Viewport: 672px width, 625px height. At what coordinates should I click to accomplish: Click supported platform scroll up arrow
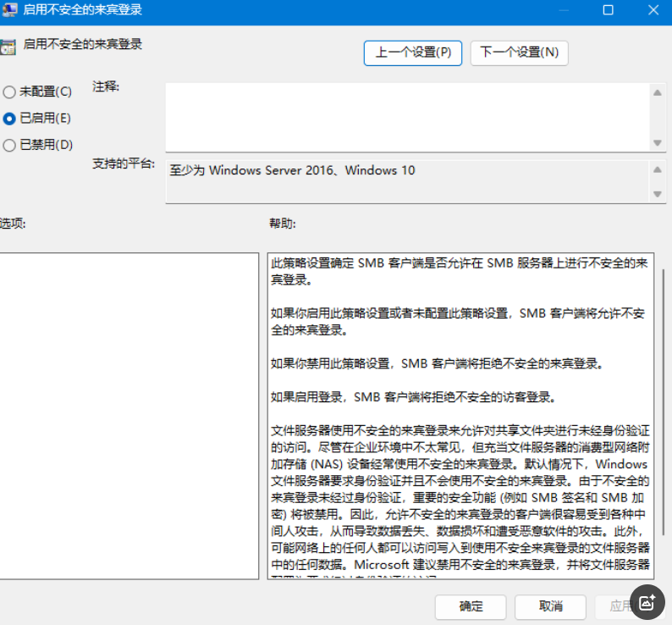(x=658, y=170)
